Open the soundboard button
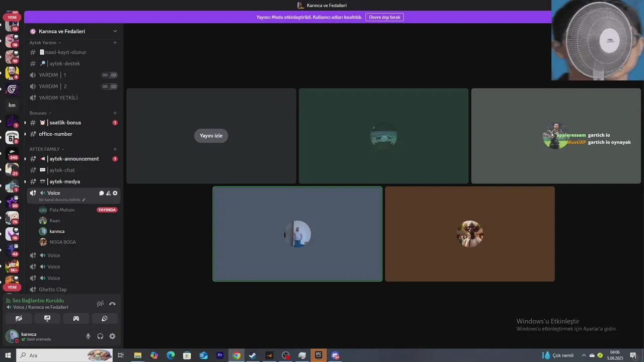 click(x=105, y=318)
